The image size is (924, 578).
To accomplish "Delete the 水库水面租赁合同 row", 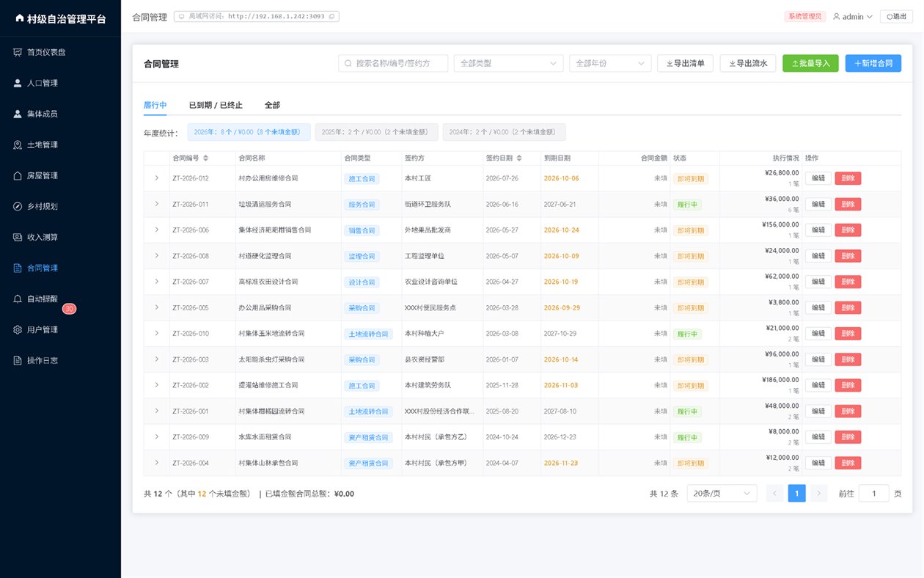I will click(x=848, y=437).
